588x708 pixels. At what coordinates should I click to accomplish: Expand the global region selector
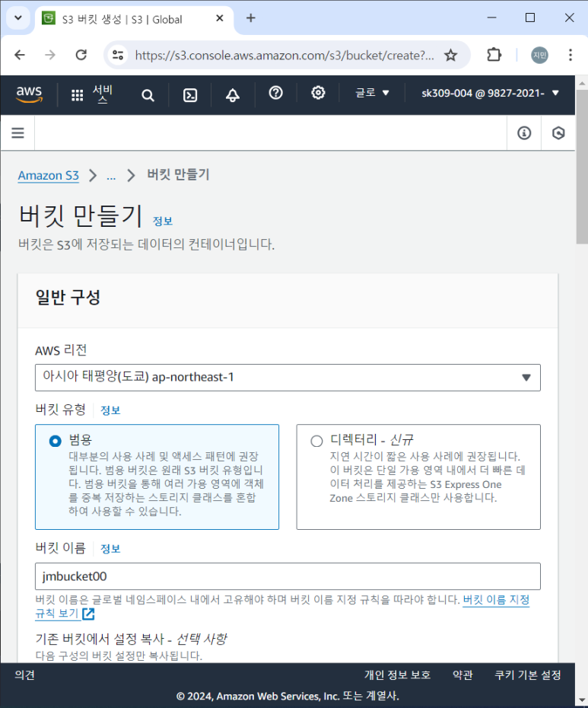[372, 93]
